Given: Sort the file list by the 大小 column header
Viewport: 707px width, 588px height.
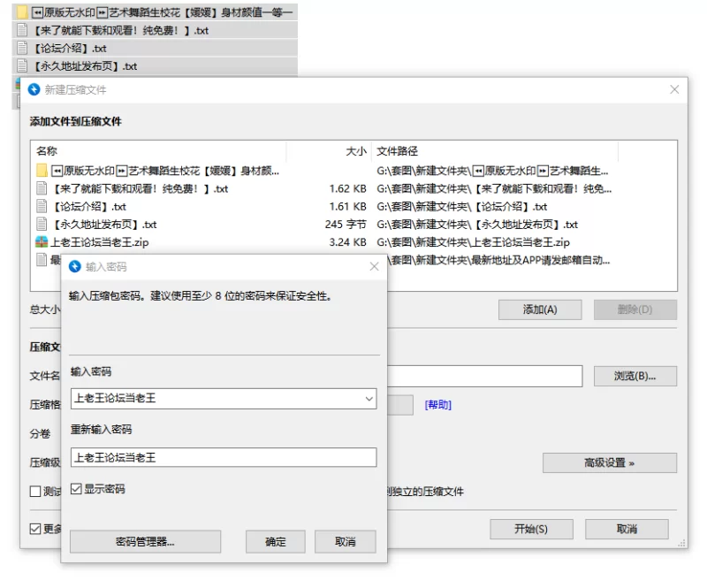Looking at the screenshot, I should (355, 151).
